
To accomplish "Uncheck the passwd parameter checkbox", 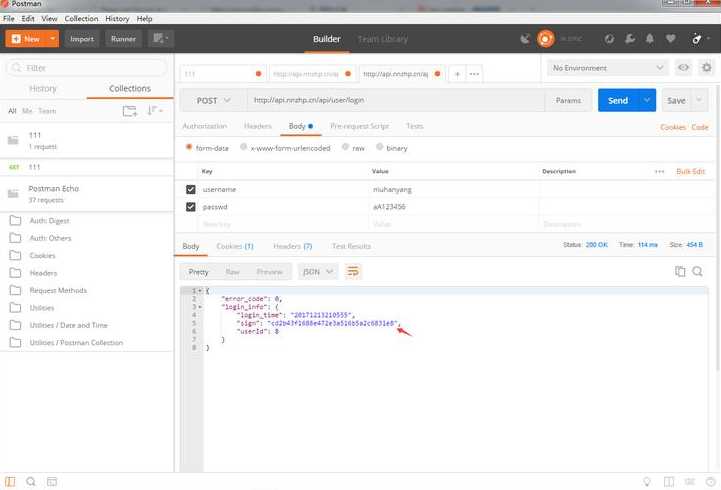I will [x=190, y=207].
